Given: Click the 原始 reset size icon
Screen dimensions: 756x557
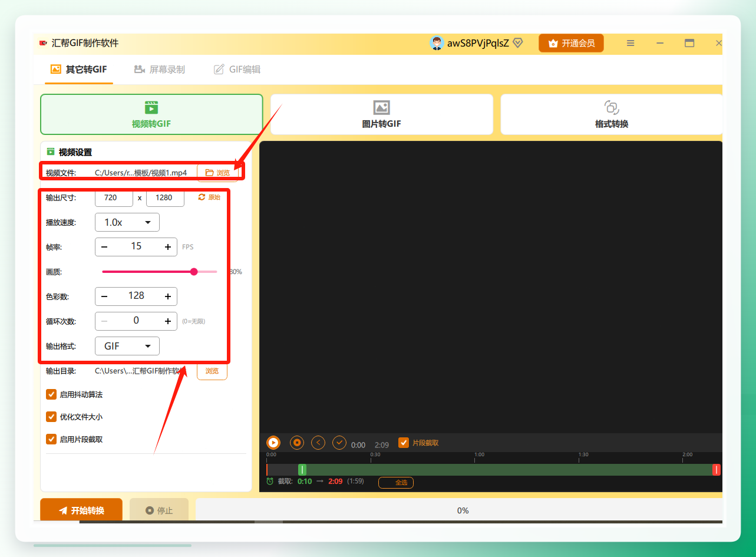Looking at the screenshot, I should [x=202, y=197].
